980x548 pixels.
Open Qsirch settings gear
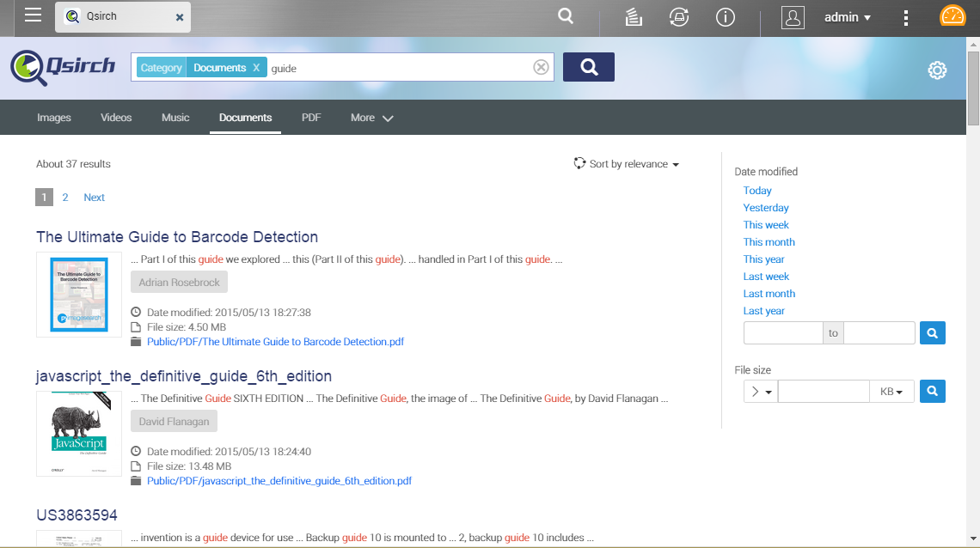click(x=937, y=70)
